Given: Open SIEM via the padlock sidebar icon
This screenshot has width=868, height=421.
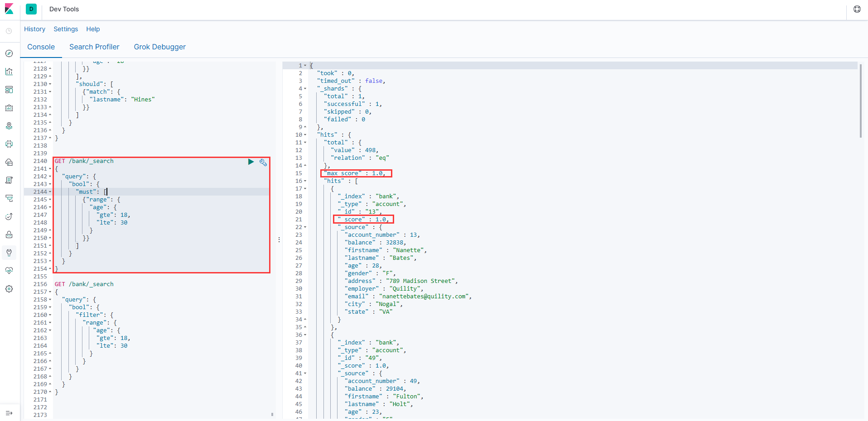Looking at the screenshot, I should coord(9,234).
